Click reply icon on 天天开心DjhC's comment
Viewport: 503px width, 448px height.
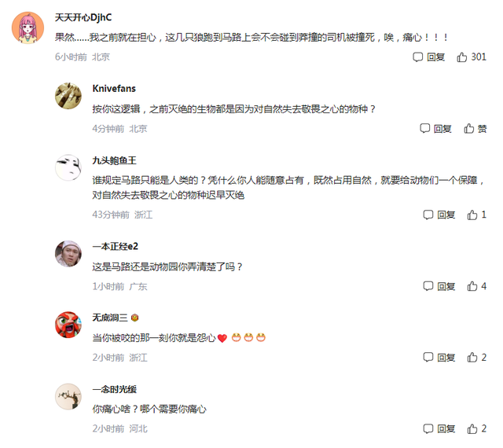pyautogui.click(x=417, y=57)
